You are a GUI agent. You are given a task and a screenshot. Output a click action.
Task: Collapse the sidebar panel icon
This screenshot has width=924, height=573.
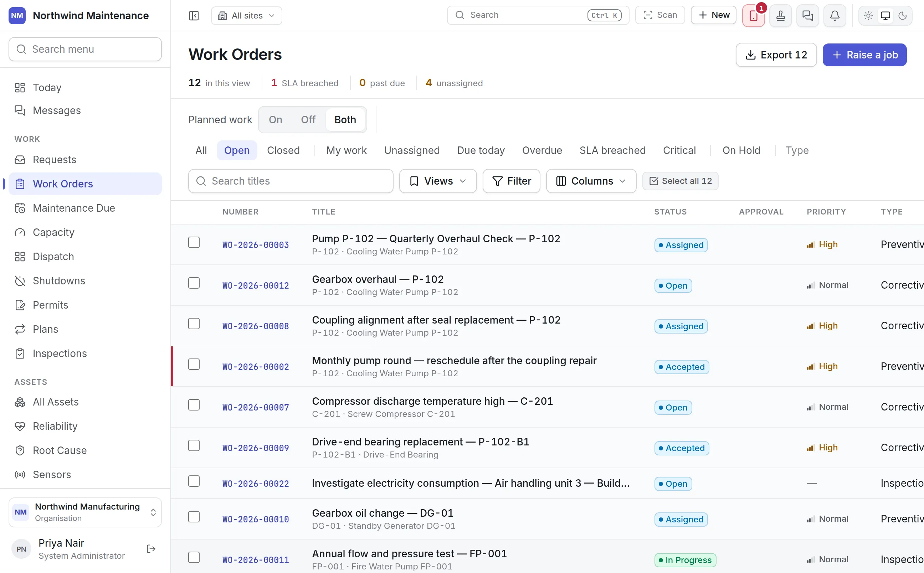pos(194,16)
